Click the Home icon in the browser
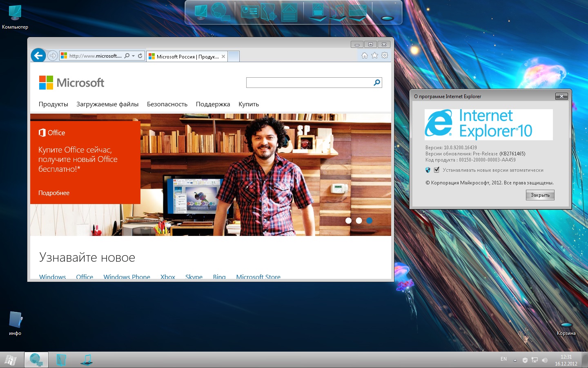The width and height of the screenshot is (588, 368). pyautogui.click(x=365, y=56)
